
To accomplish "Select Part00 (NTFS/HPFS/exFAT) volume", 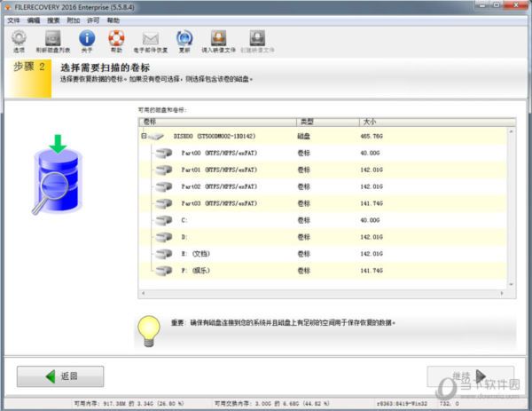I will (219, 154).
